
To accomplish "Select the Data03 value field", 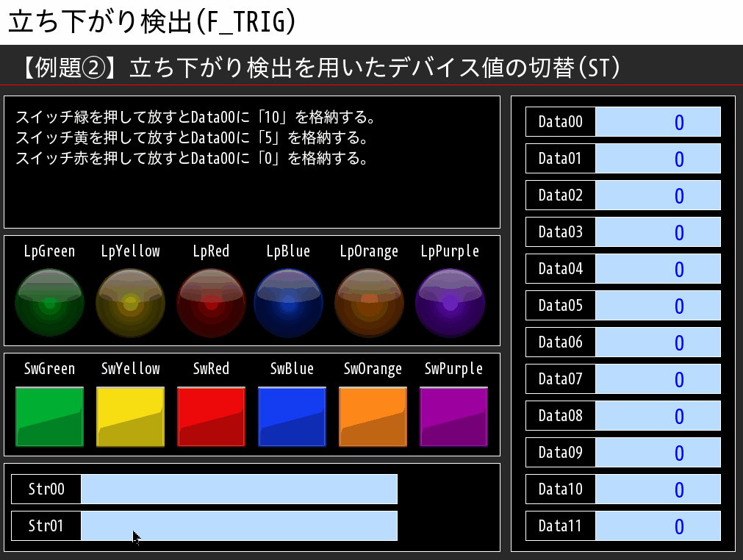I will pyautogui.click(x=658, y=231).
